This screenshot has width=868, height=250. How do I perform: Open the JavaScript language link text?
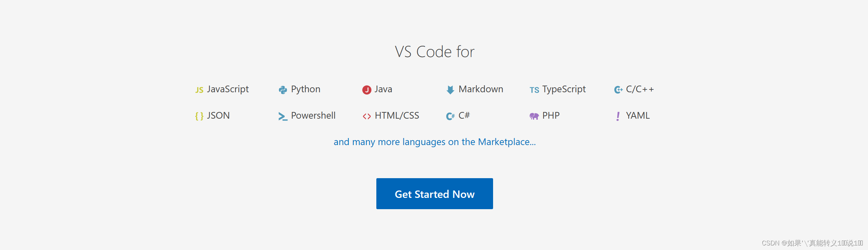(x=228, y=89)
